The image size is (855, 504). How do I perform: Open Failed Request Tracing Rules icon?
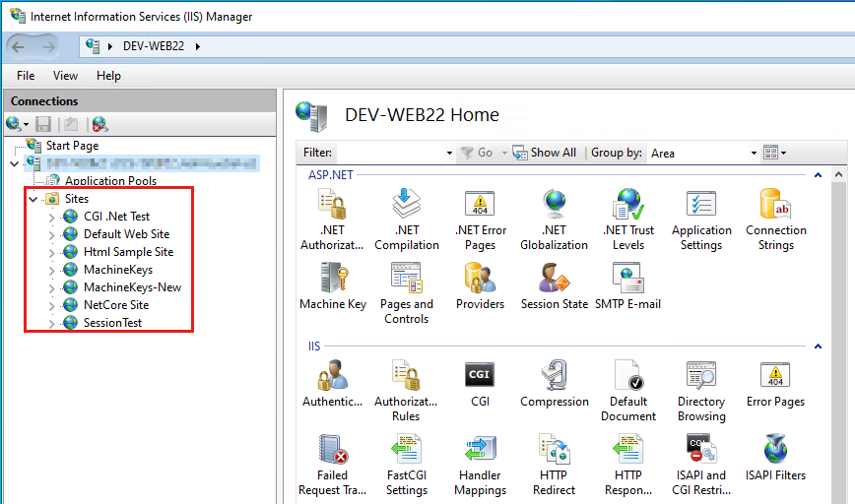pos(332,451)
